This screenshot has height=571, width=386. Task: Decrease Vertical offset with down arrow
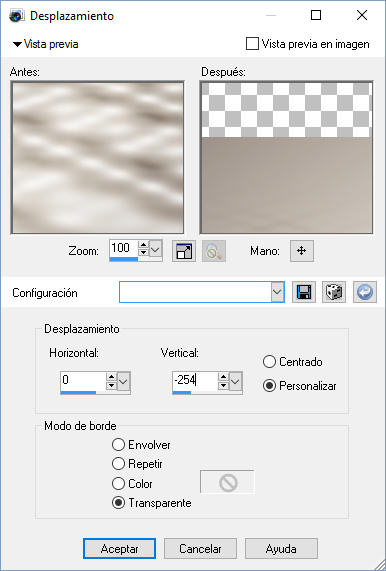[x=224, y=385]
